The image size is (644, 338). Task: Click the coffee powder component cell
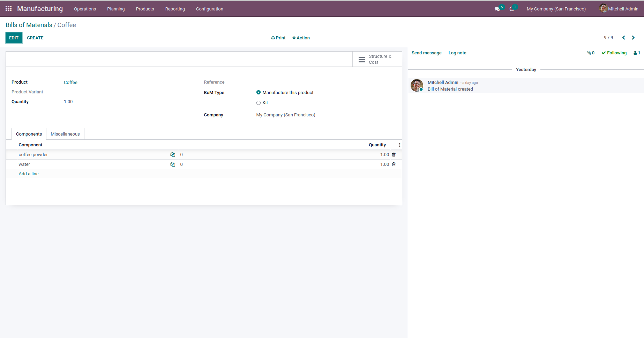pyautogui.click(x=33, y=155)
